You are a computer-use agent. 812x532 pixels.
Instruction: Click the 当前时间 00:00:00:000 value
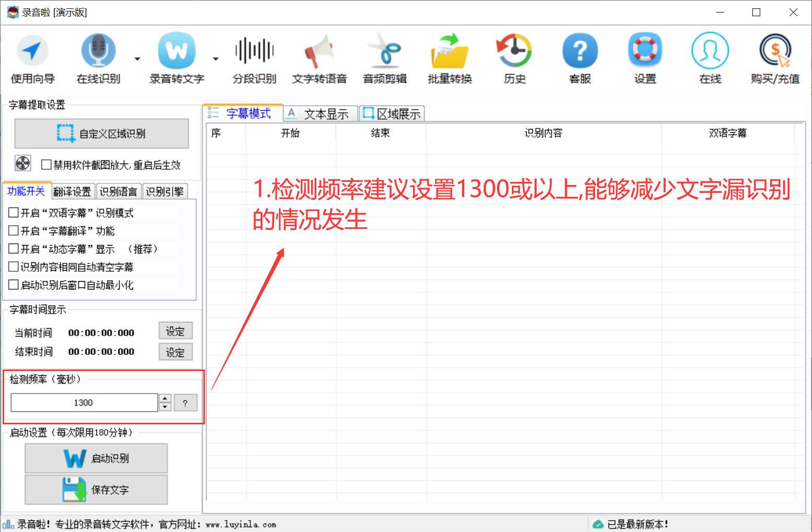click(101, 333)
